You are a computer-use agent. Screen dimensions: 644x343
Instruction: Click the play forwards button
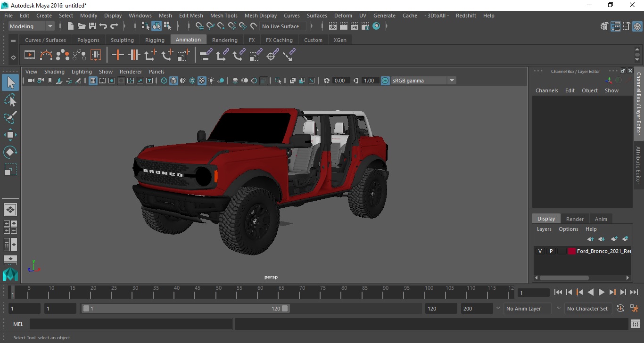click(601, 292)
